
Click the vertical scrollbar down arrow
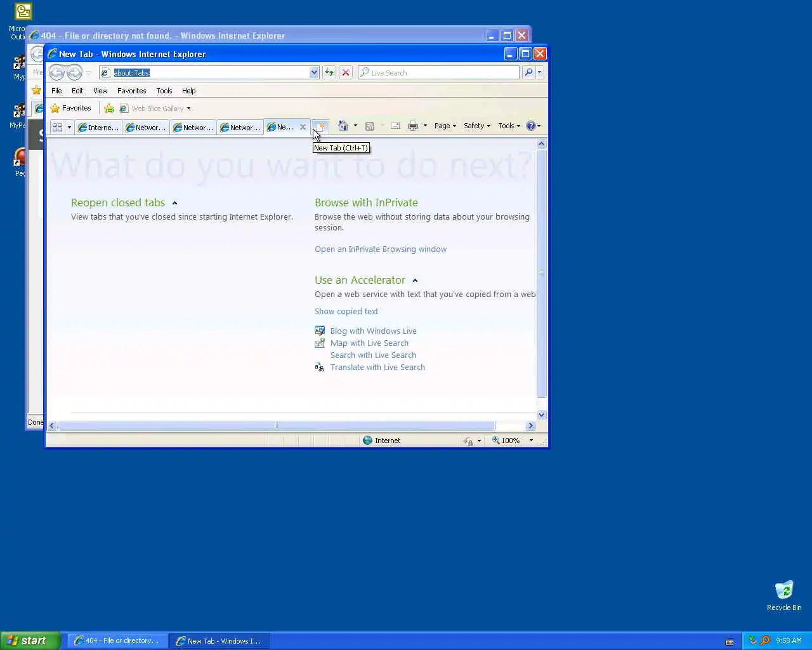(x=541, y=415)
